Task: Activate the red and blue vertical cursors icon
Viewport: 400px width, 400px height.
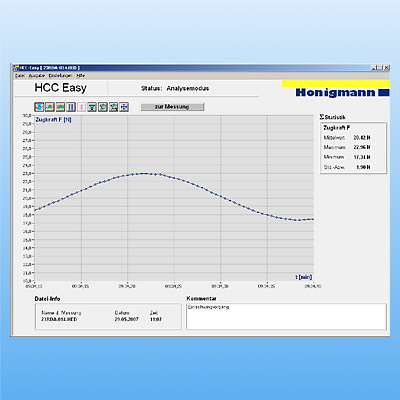Action: click(71, 107)
